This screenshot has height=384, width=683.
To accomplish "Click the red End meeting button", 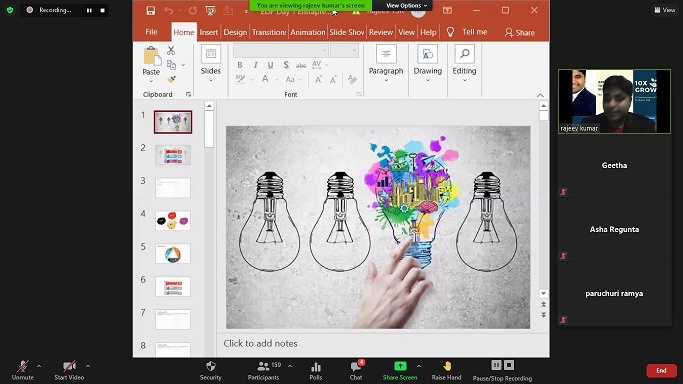I will (x=661, y=371).
